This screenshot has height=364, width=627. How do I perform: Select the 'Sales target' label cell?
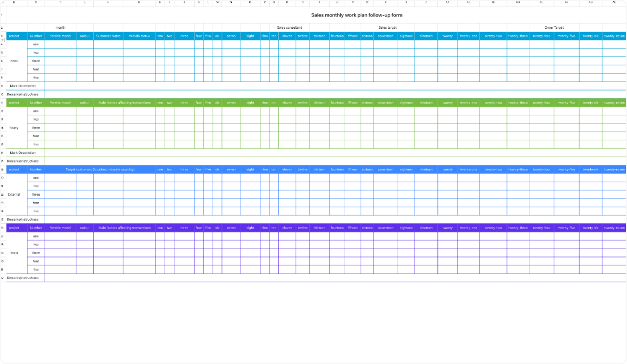(387, 28)
